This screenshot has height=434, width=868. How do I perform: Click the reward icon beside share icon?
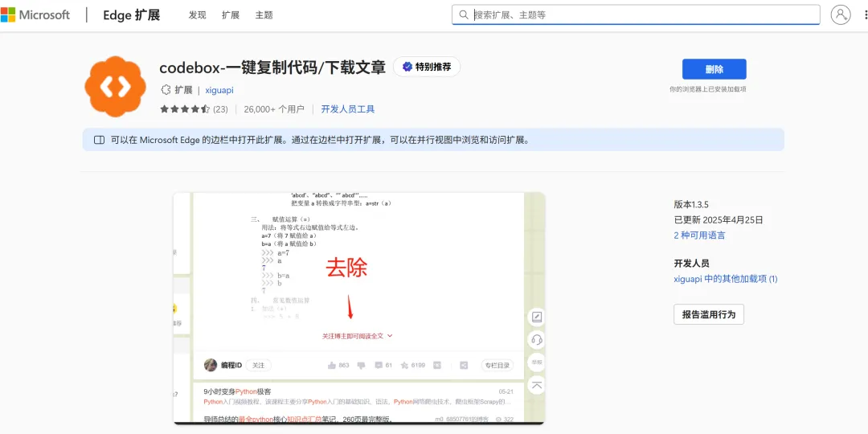coord(437,366)
